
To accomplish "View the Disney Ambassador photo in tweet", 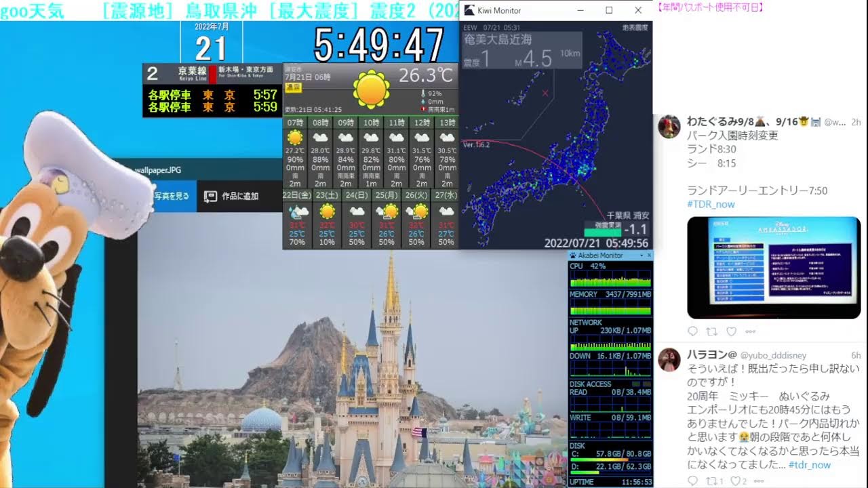I will coord(774,268).
